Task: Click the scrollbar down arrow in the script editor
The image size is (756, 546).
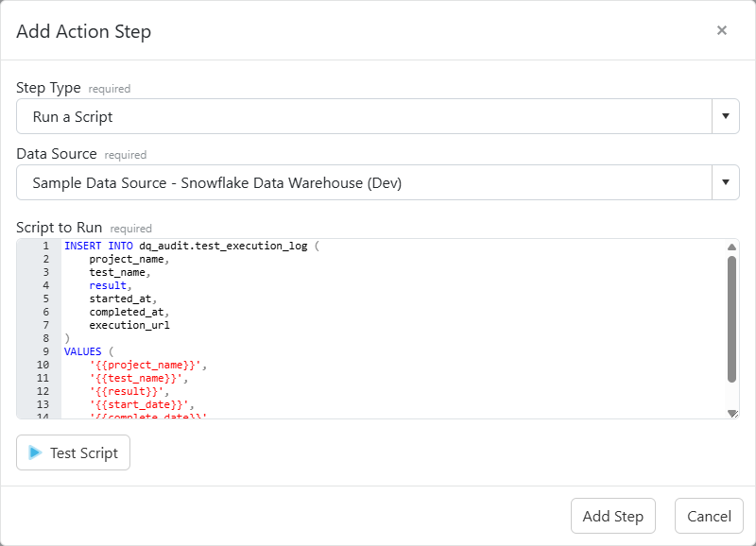Action: click(731, 412)
